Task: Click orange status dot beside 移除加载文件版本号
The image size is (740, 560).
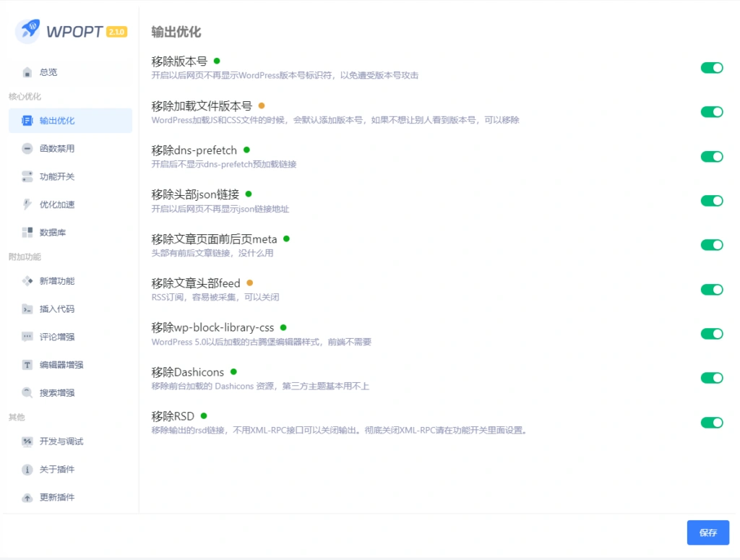Action: [x=262, y=105]
